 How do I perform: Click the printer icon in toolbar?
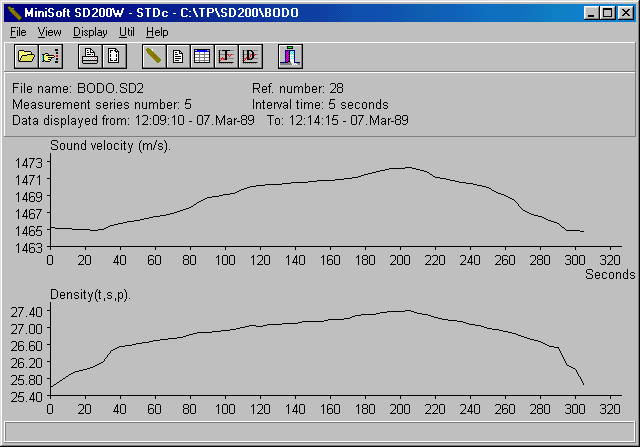pyautogui.click(x=89, y=56)
